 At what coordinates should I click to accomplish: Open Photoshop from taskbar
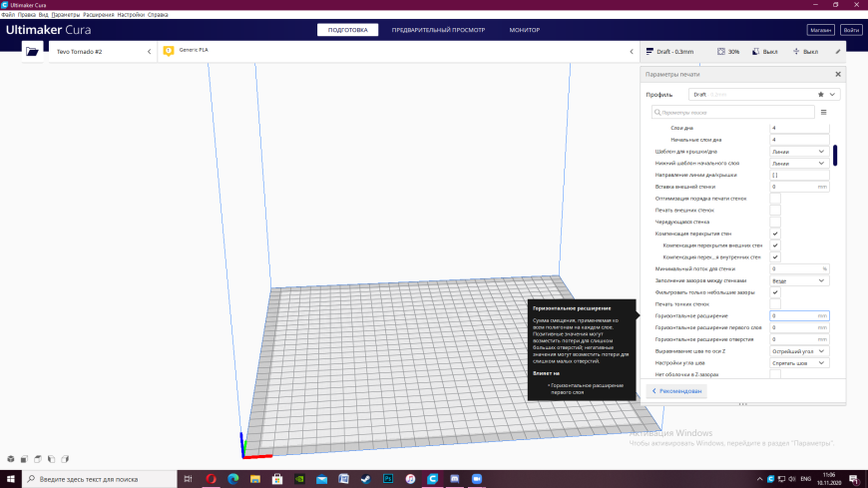tap(388, 479)
